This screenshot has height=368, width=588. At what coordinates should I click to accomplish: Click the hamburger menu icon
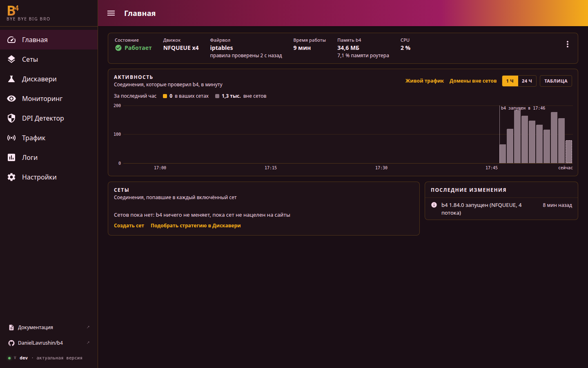tap(111, 13)
